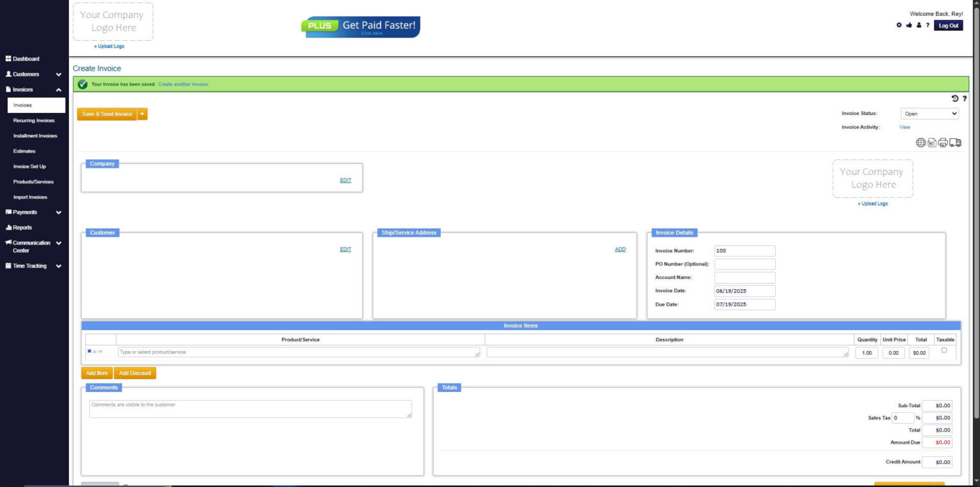
Task: Select Estimates in the sidebar
Action: 24,151
